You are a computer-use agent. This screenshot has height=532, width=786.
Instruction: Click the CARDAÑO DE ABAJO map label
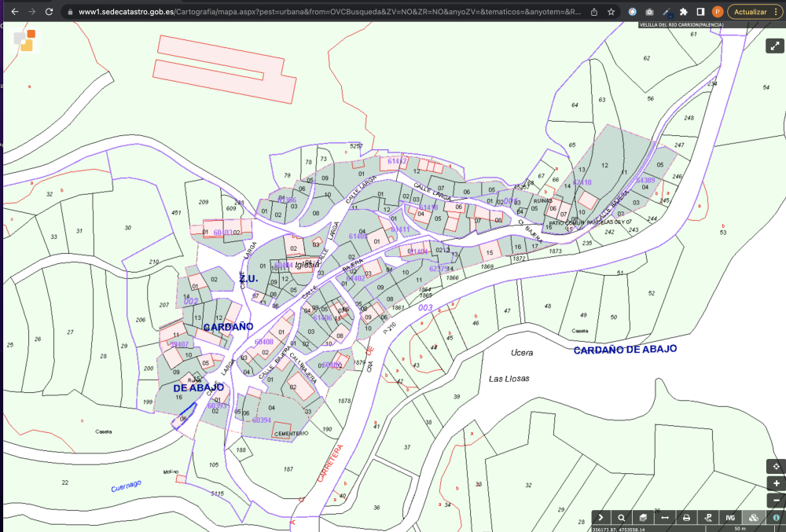click(625, 349)
